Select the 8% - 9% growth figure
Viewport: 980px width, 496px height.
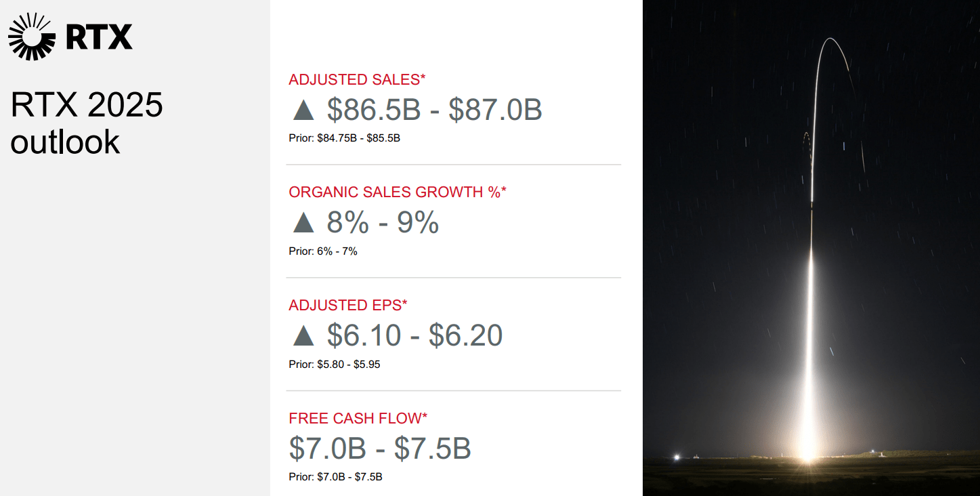click(383, 223)
